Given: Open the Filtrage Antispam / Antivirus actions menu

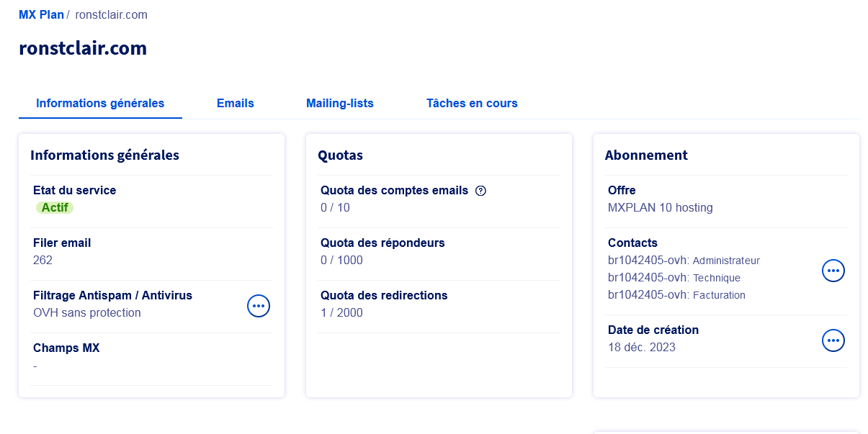Looking at the screenshot, I should pos(259,306).
